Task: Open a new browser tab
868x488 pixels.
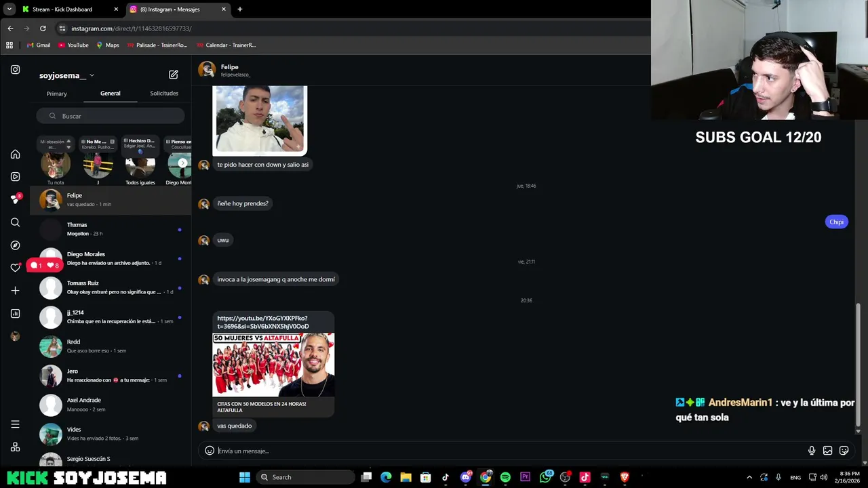Action: click(x=239, y=9)
